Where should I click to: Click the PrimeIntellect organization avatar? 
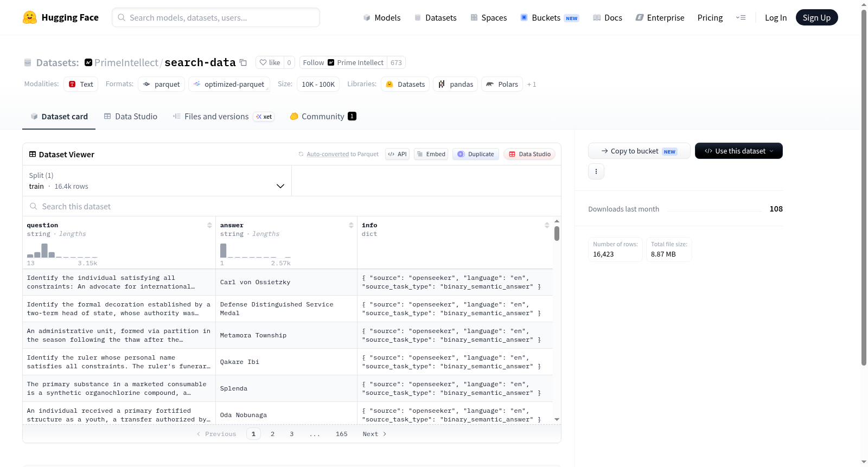pyautogui.click(x=88, y=62)
